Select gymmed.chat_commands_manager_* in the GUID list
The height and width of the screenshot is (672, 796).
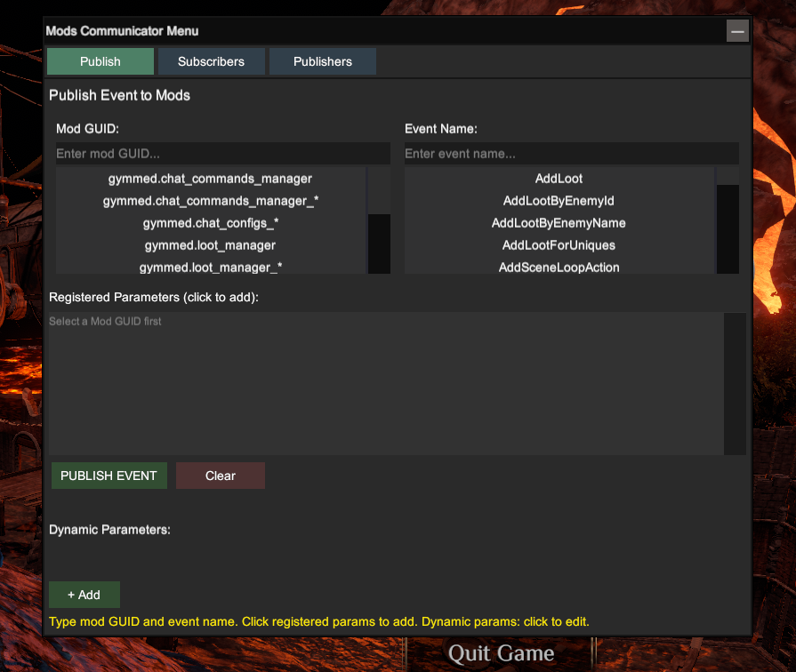[x=210, y=201]
